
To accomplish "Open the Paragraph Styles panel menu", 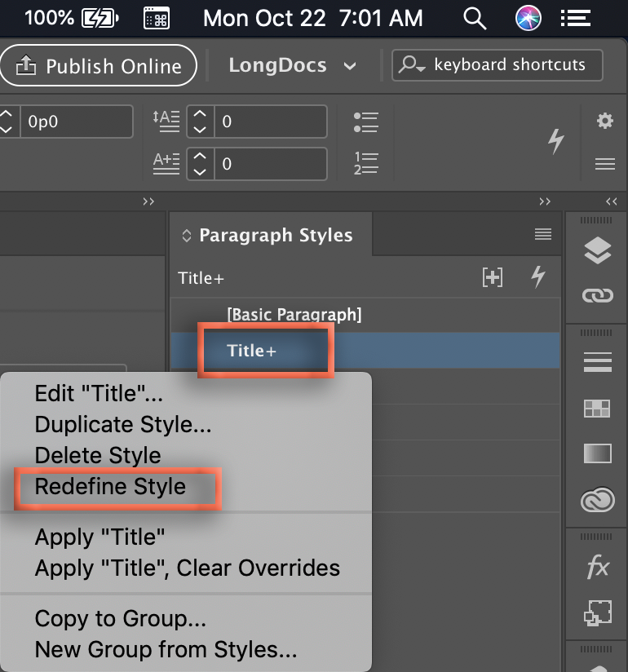I will tap(543, 235).
